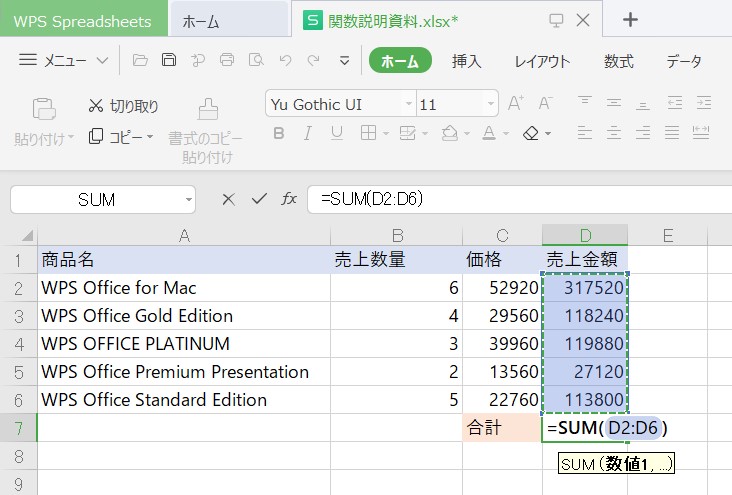Open Insert Function fx icon
732x495 pixels.
(x=289, y=199)
